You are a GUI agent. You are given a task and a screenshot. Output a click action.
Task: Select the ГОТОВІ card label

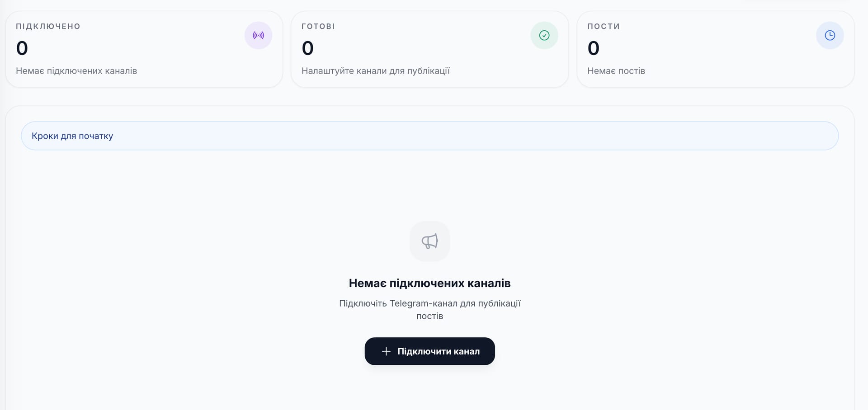tap(318, 26)
